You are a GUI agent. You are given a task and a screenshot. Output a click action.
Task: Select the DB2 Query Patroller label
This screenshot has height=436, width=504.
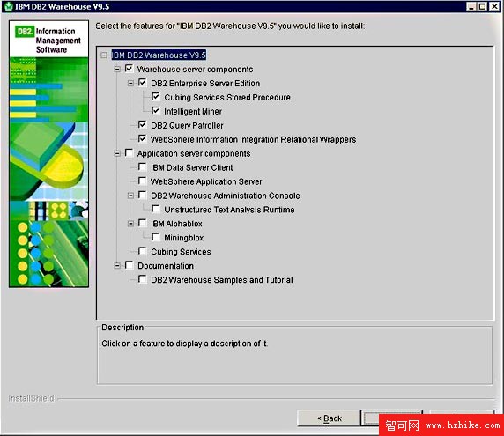[187, 126]
